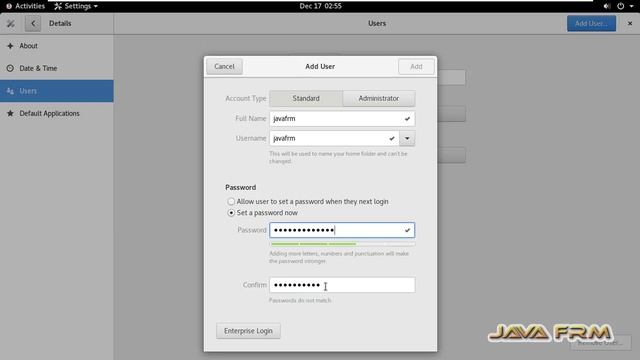Click the Default Applications star icon
Image resolution: width=640 pixels, height=360 pixels.
[x=10, y=113]
